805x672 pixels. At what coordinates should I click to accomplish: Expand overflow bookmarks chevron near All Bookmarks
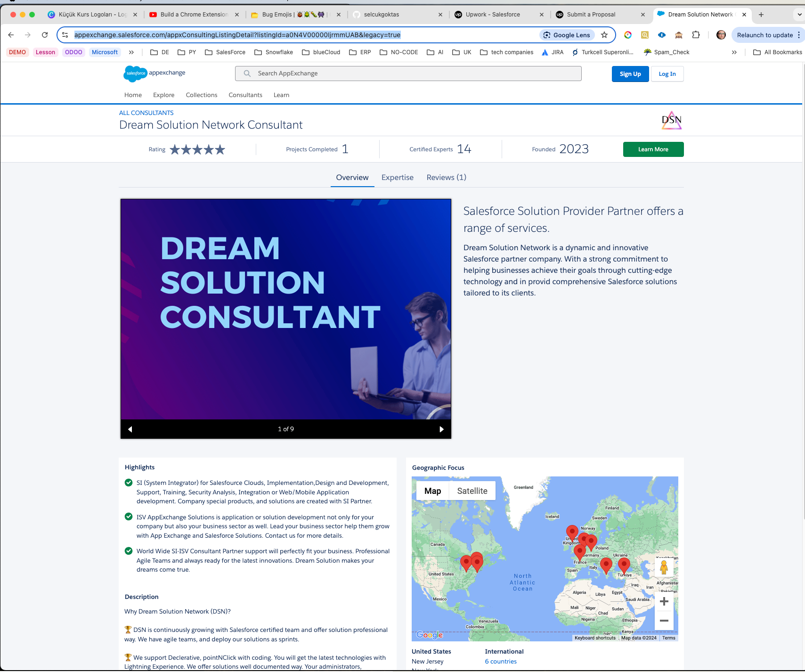coord(734,52)
